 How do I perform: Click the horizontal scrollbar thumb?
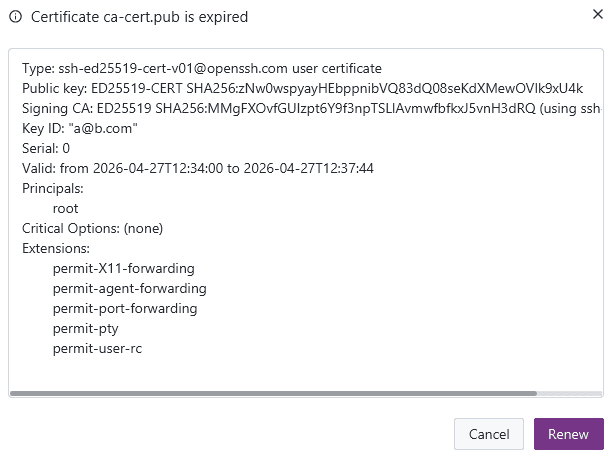pos(273,393)
